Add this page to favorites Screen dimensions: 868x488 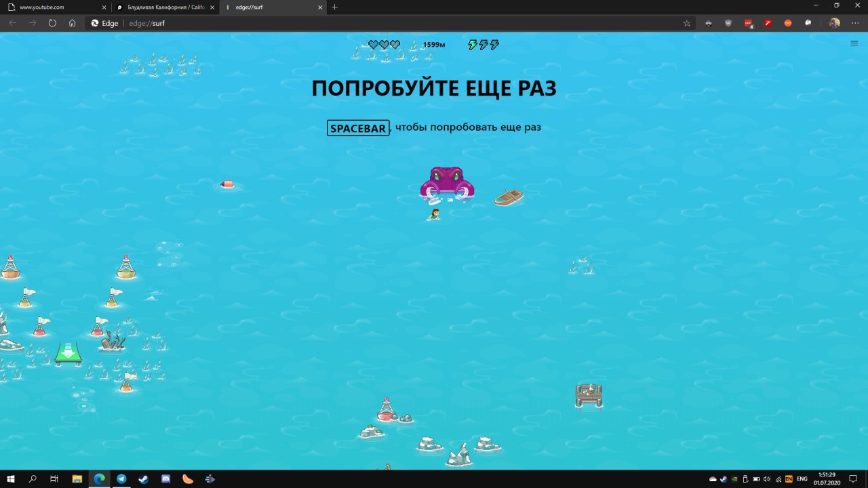point(686,23)
